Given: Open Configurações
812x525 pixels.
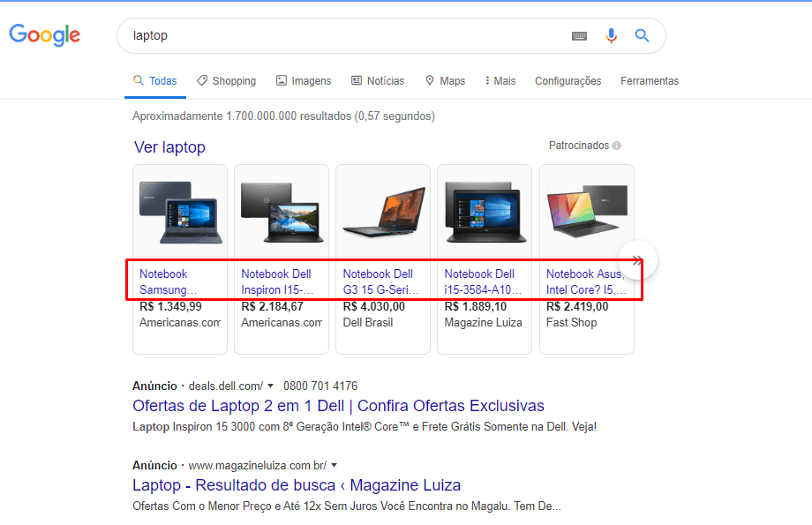Looking at the screenshot, I should 568,81.
